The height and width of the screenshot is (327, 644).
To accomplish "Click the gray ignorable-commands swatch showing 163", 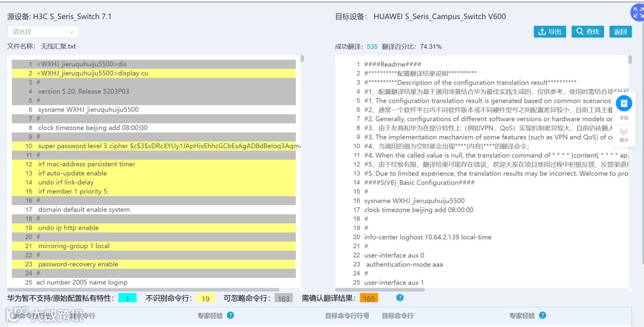I will pyautogui.click(x=283, y=298).
